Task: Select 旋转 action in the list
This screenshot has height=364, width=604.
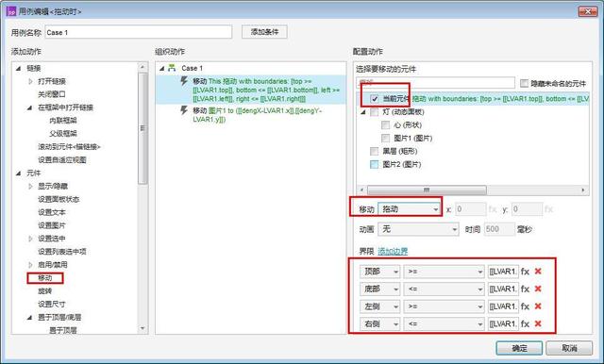Action: pyautogui.click(x=45, y=290)
